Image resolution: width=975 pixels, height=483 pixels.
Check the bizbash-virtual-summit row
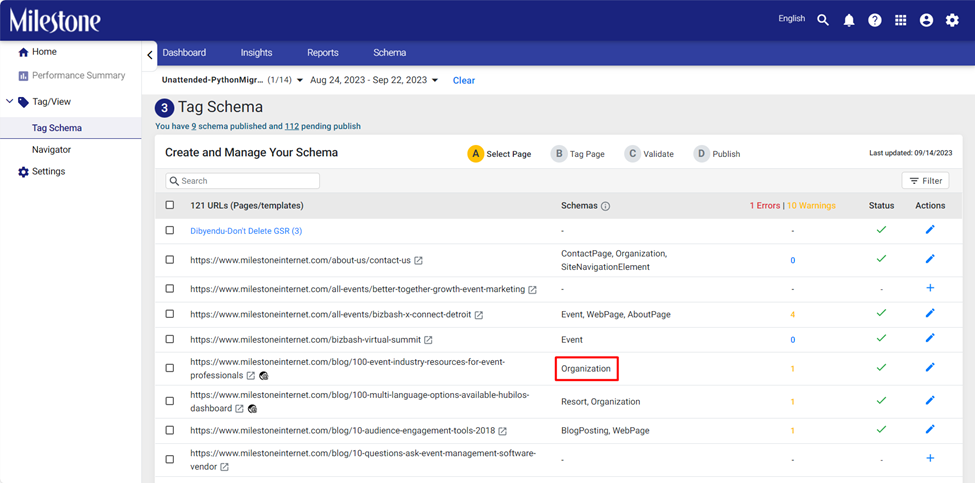(170, 339)
